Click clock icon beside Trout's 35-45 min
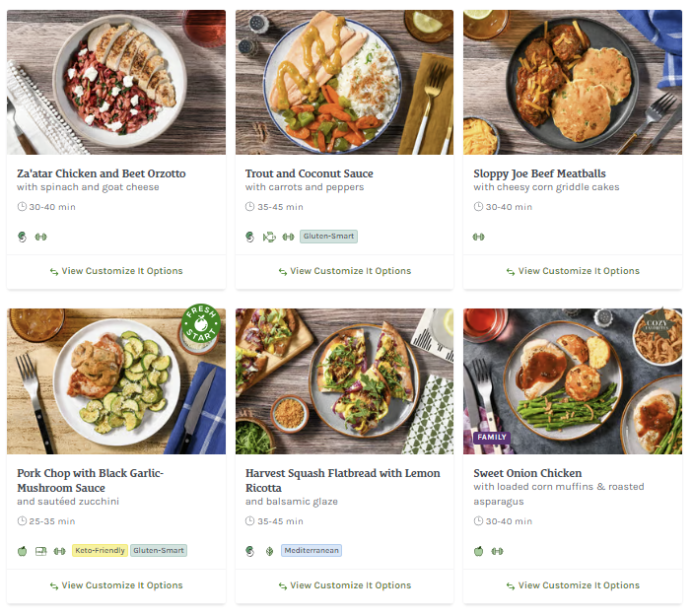693x616 pixels. 250,207
